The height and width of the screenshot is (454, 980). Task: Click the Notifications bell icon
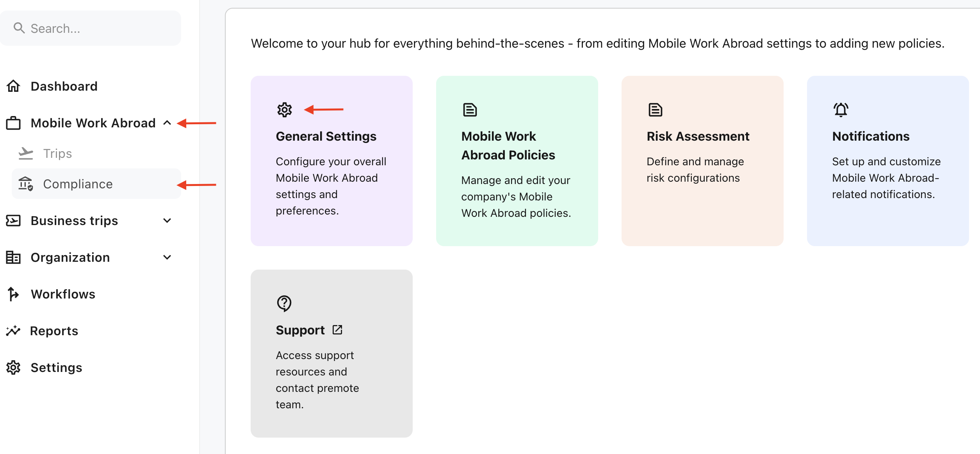(841, 110)
